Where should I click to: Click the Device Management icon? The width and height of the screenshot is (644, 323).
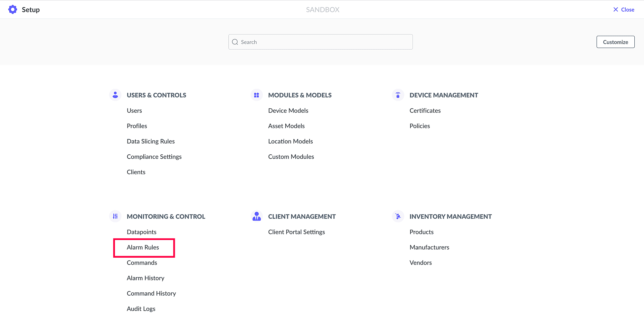[398, 95]
